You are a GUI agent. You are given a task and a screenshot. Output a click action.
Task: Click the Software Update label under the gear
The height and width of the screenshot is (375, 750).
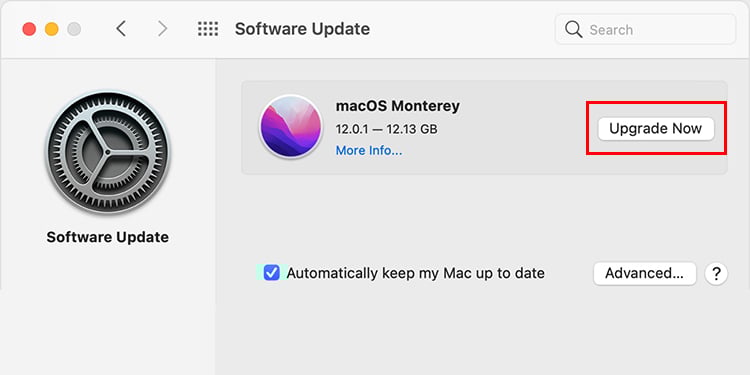click(x=108, y=237)
